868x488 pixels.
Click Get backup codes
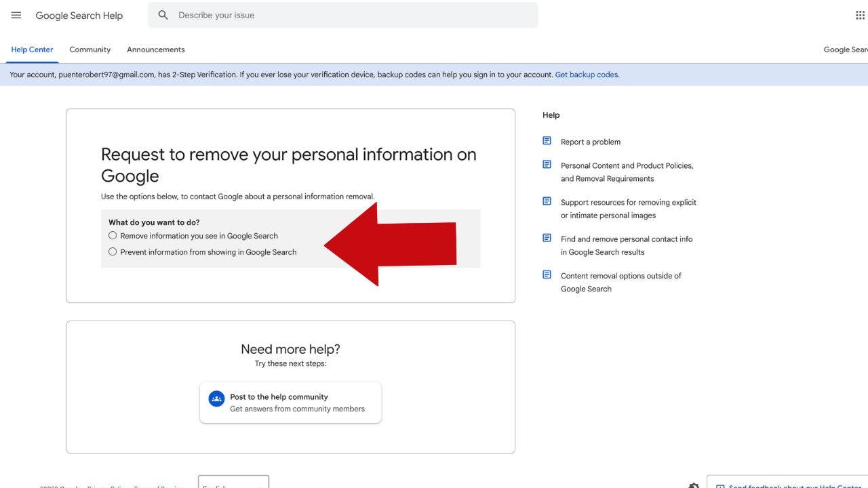586,75
